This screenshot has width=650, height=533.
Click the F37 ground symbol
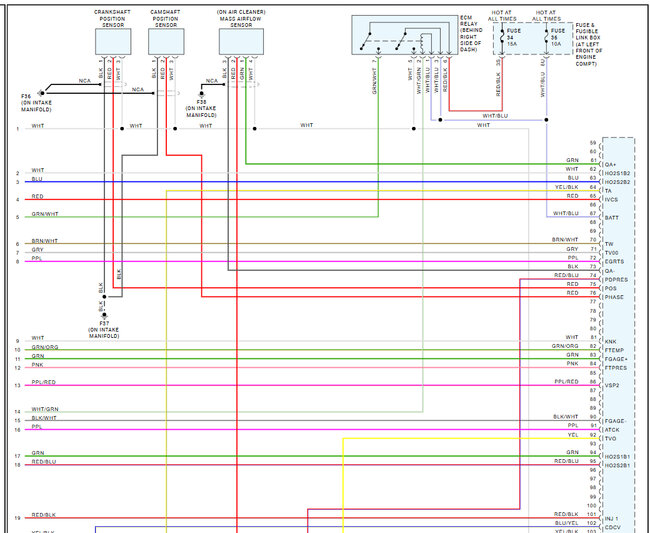[x=104, y=315]
